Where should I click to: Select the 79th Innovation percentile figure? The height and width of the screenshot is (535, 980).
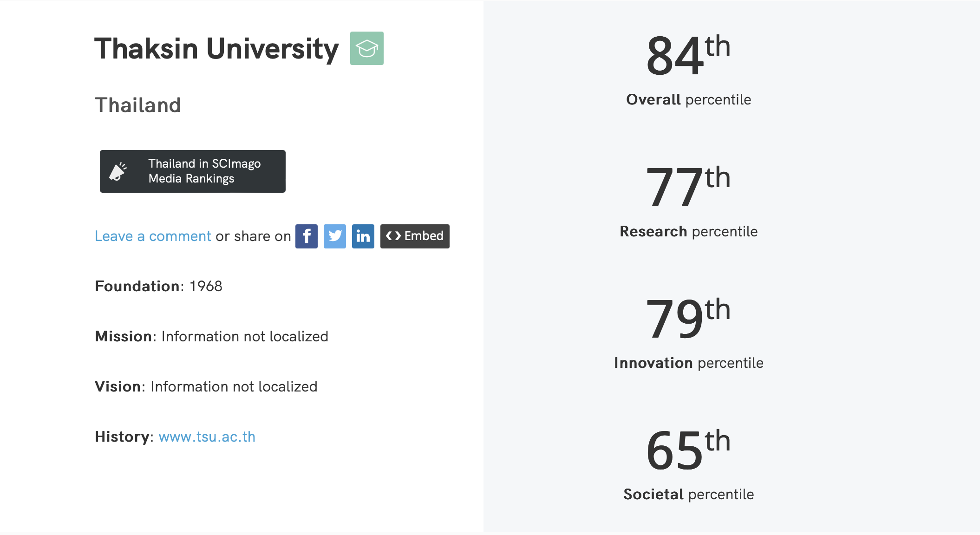pos(688,319)
